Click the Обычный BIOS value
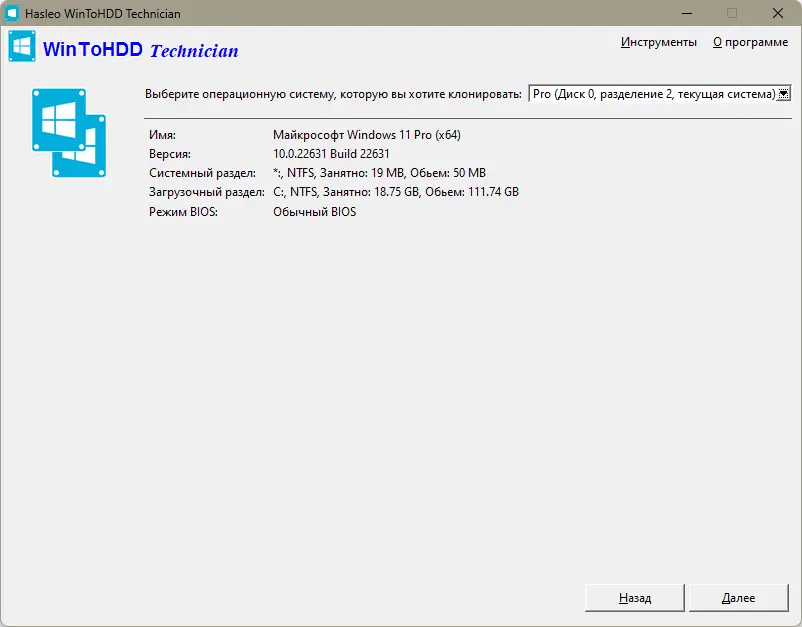 [315, 212]
